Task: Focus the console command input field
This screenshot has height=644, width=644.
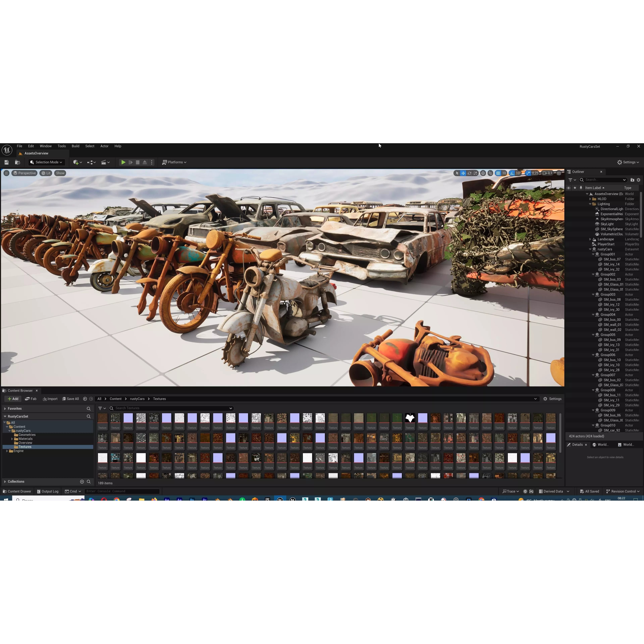Action: 122,491
